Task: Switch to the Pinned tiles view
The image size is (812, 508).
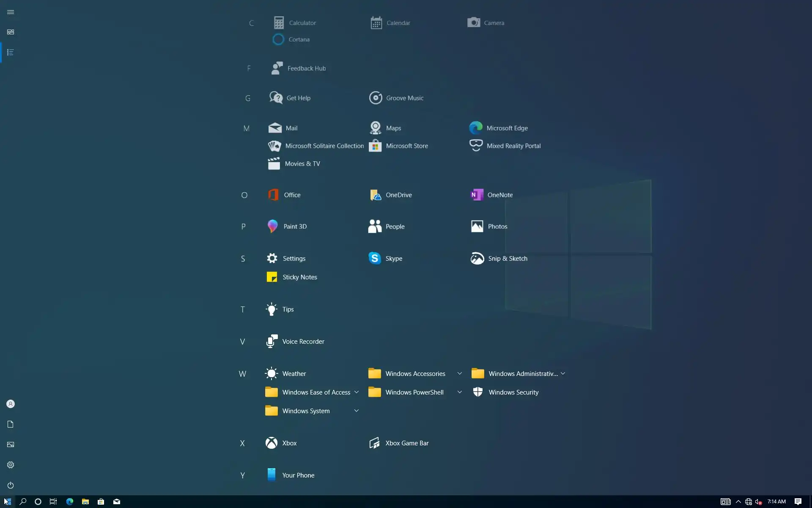Action: (11, 32)
